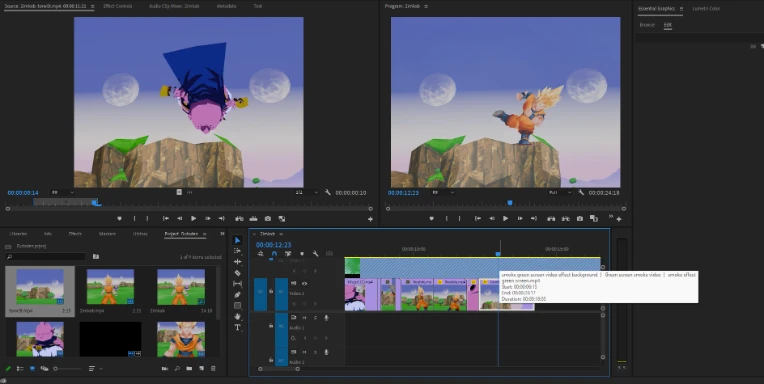
Task: Select the Rectangle tool
Action: pyautogui.click(x=237, y=306)
